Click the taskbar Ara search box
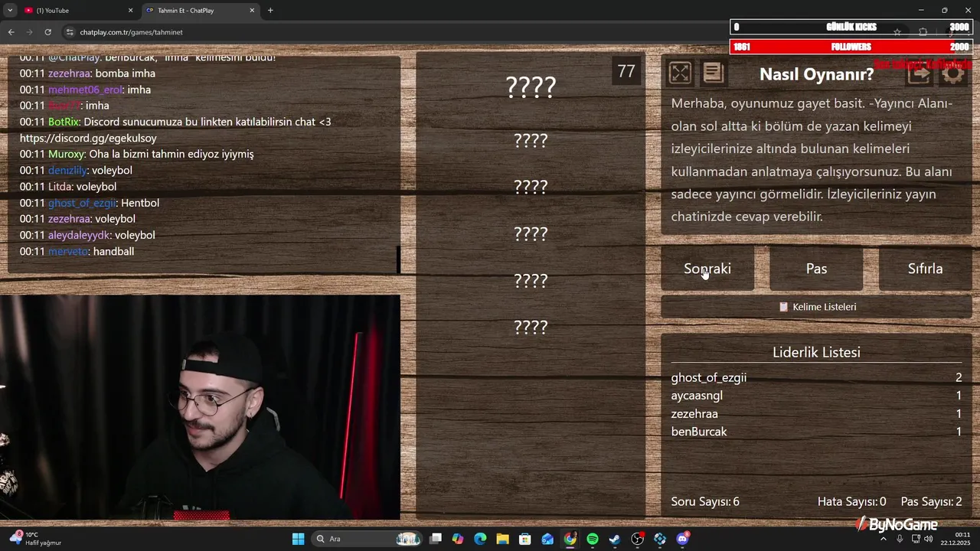Viewport: 980px width, 551px height. pos(367,539)
